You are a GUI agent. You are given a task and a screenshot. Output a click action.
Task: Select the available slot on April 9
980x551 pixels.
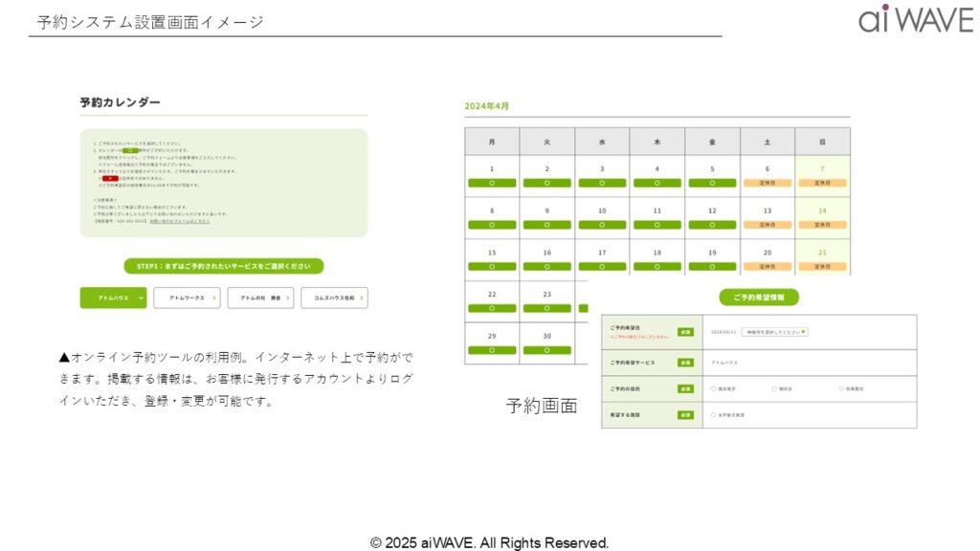(546, 224)
